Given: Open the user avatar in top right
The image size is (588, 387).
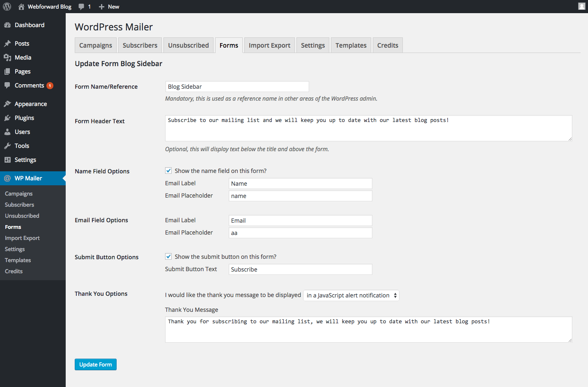Looking at the screenshot, I should click(581, 6).
